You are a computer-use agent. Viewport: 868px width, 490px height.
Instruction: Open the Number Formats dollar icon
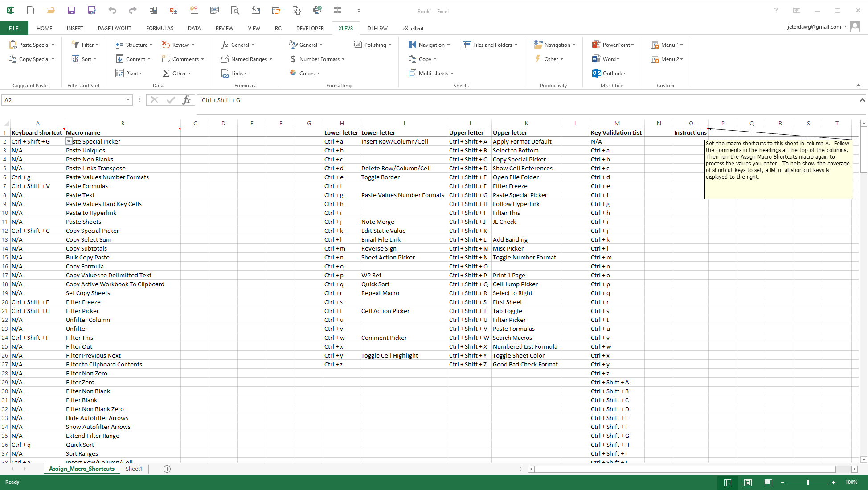[293, 59]
